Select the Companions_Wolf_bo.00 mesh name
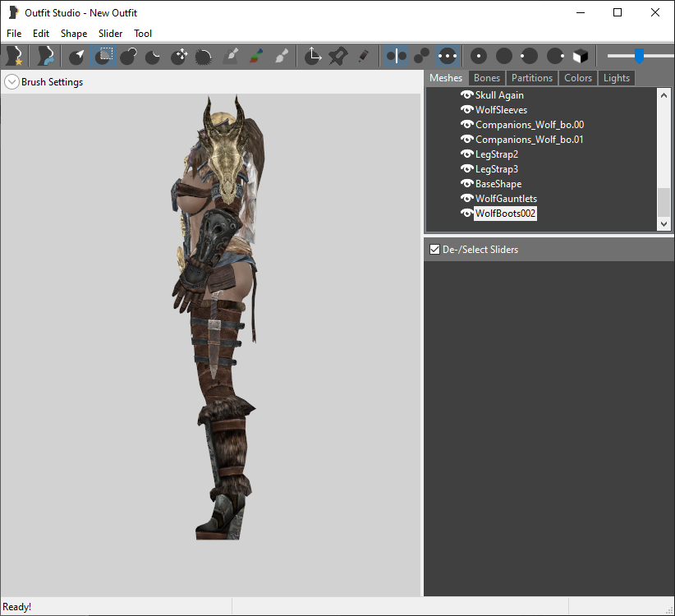 [530, 124]
